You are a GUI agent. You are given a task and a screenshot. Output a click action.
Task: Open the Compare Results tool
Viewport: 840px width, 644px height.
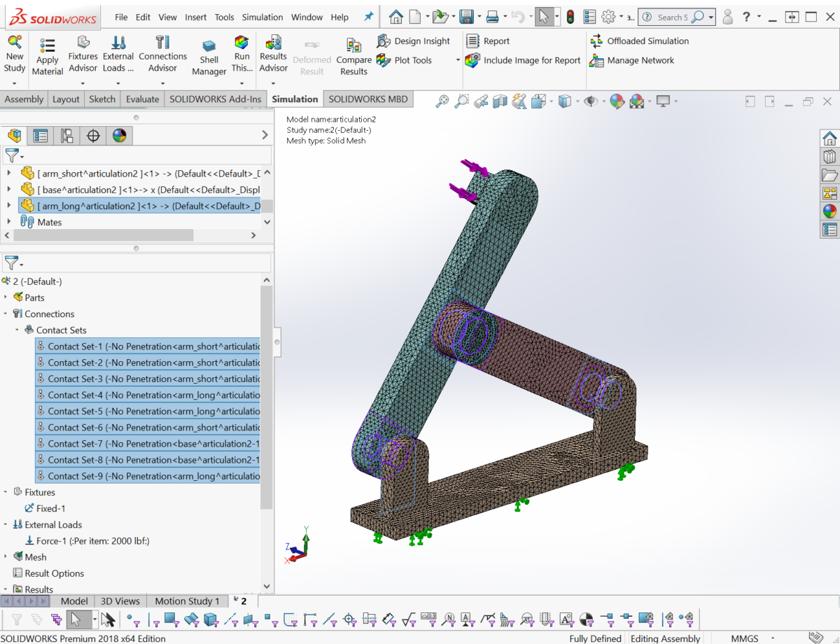tap(353, 55)
